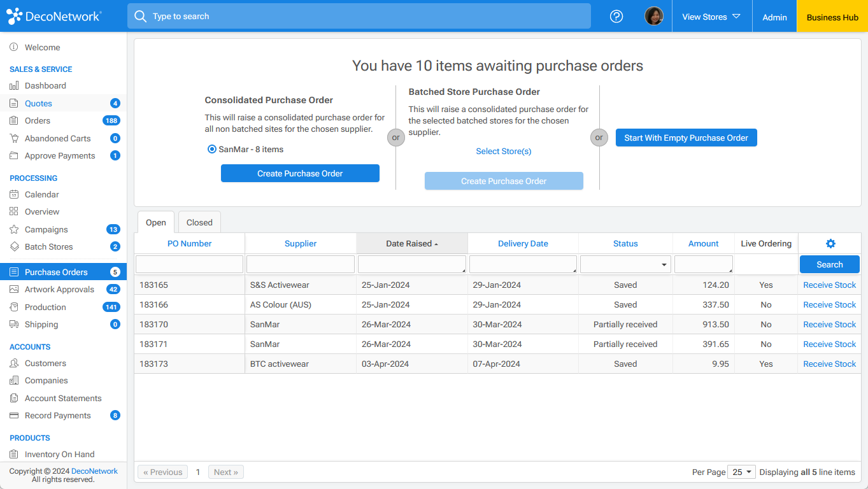This screenshot has height=489, width=868.
Task: Click PO number 183171 cell
Action: pyautogui.click(x=189, y=344)
